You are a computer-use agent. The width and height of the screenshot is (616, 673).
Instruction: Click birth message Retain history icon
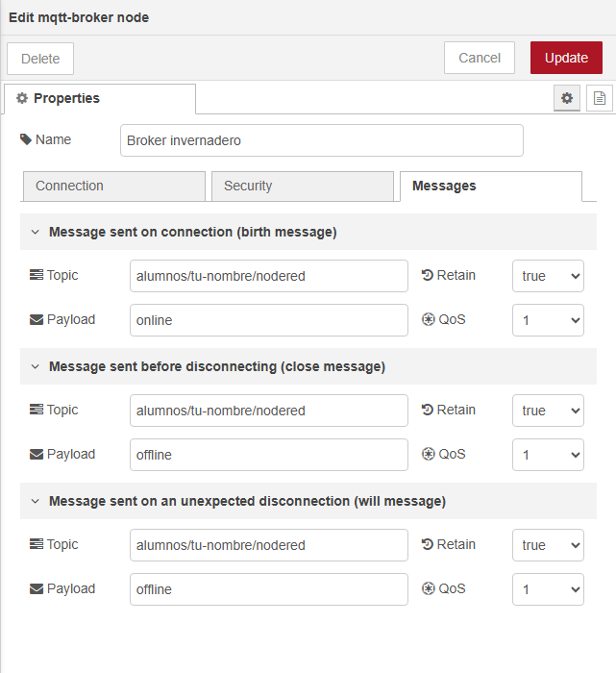[428, 275]
